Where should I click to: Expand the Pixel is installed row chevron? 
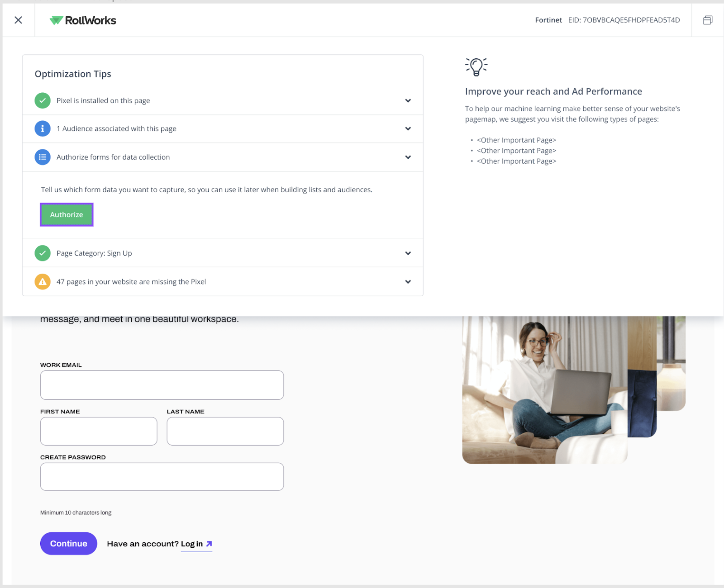[x=408, y=100]
